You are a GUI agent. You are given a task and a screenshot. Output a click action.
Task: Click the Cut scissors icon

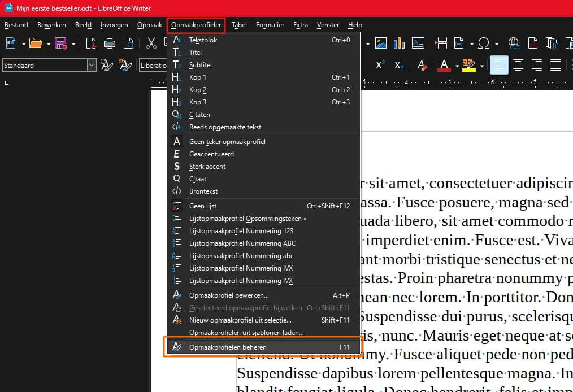pyautogui.click(x=151, y=43)
